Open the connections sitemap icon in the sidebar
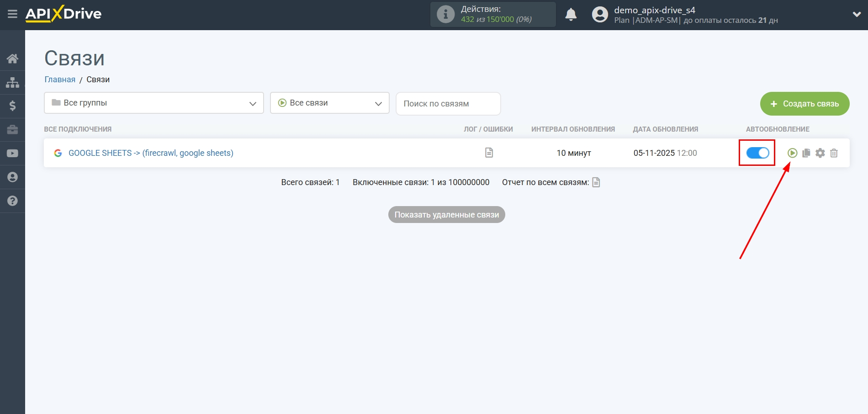Viewport: 868px width, 414px height. click(12, 82)
